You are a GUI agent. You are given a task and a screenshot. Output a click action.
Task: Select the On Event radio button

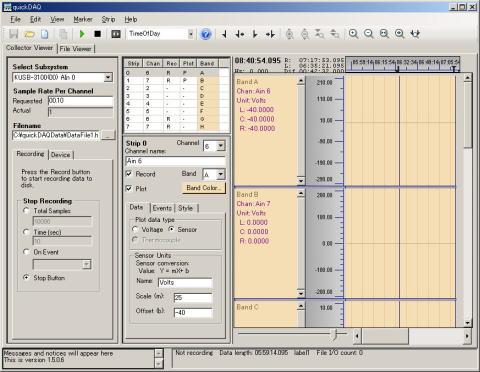tap(26, 252)
